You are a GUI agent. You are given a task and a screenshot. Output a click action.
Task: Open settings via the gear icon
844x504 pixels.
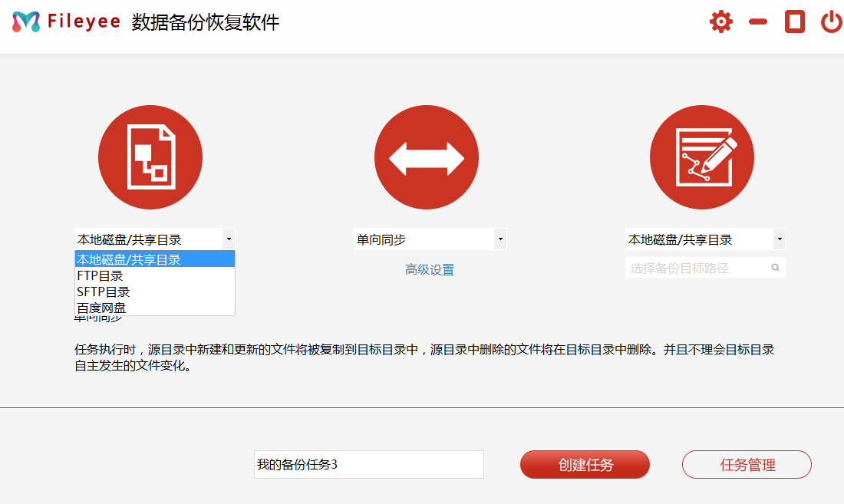720,21
